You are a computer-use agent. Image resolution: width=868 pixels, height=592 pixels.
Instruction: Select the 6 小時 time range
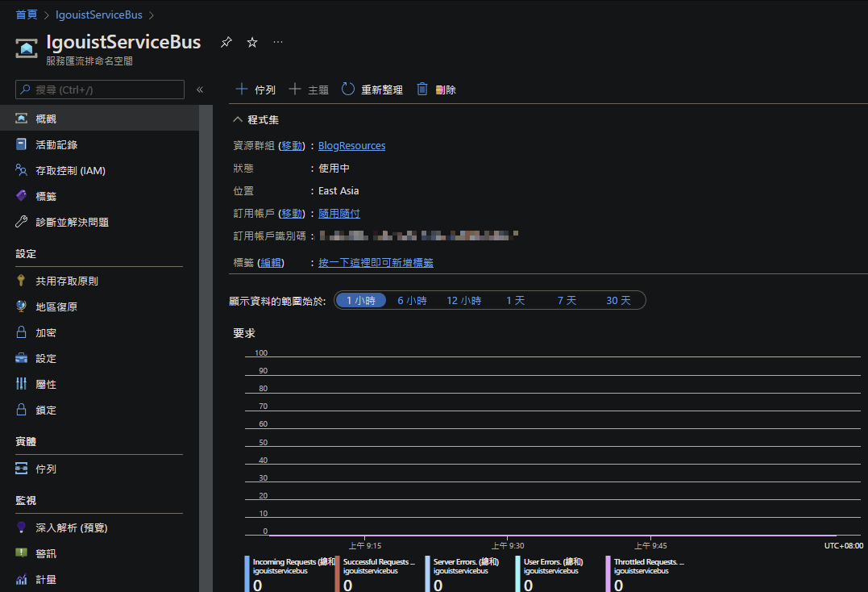(x=413, y=300)
